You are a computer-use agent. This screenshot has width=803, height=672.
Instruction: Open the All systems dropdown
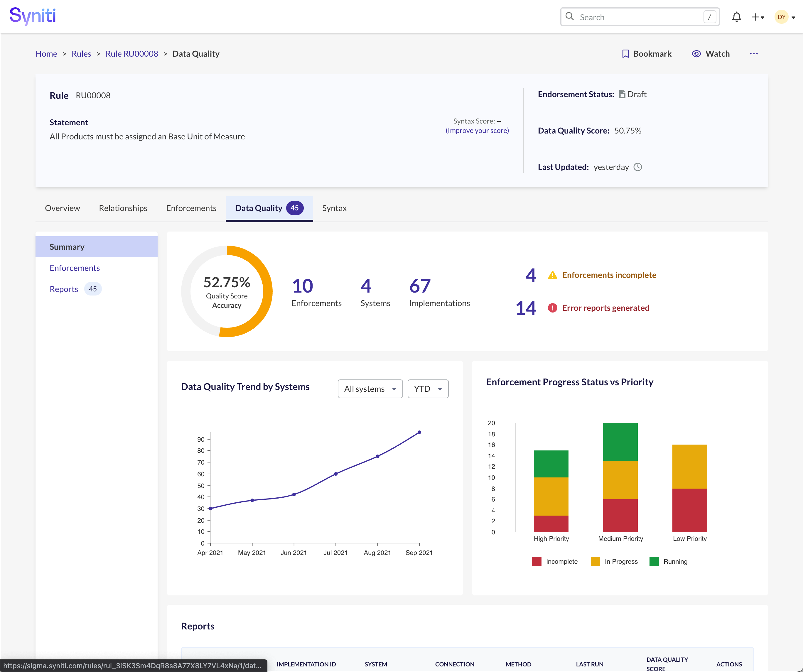click(370, 389)
